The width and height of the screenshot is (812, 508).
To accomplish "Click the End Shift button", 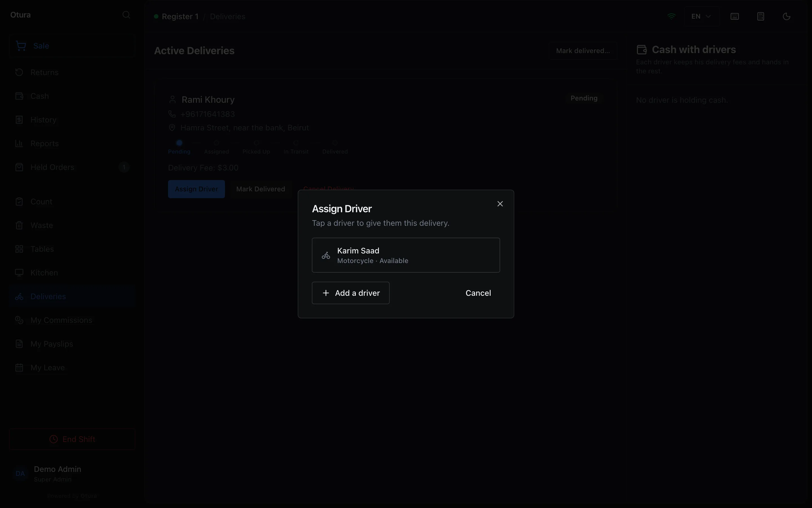I will [72, 439].
